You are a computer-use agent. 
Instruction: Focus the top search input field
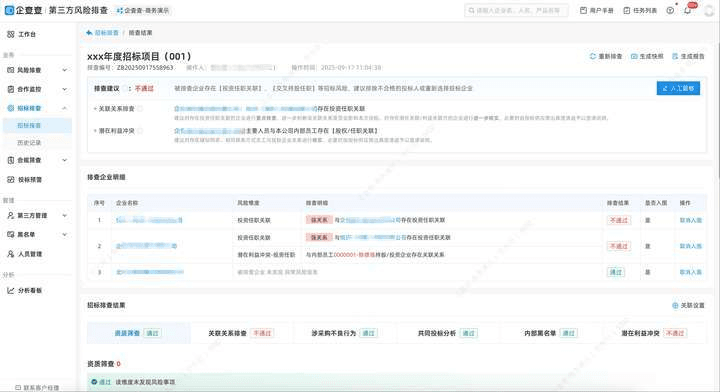516,10
